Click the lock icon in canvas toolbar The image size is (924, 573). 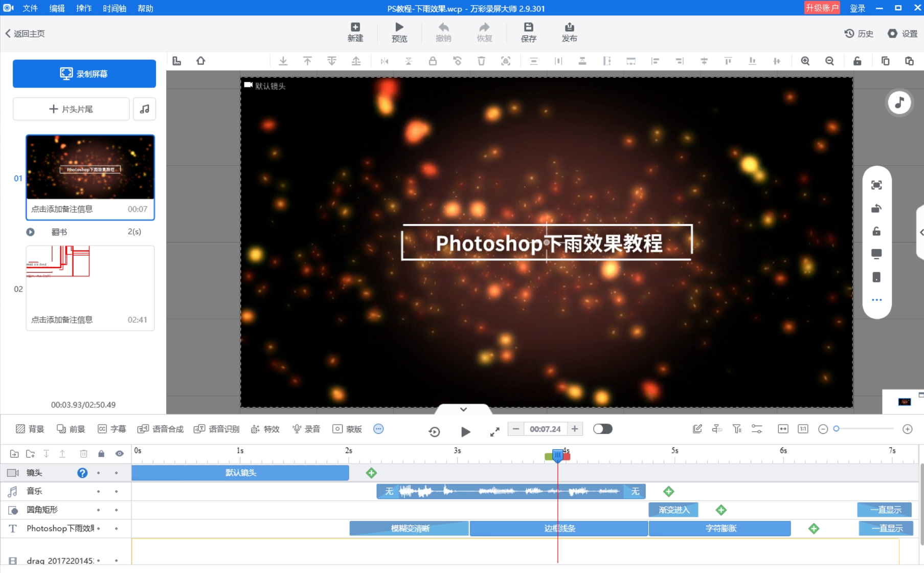pyautogui.click(x=433, y=61)
